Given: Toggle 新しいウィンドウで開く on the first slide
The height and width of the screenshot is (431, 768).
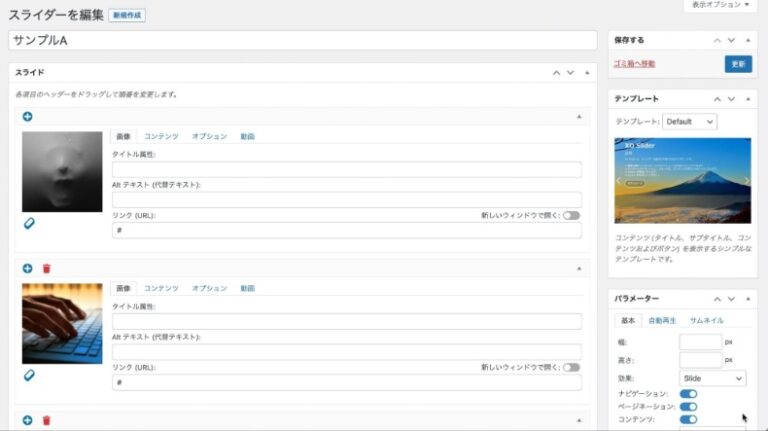Looking at the screenshot, I should [x=571, y=215].
